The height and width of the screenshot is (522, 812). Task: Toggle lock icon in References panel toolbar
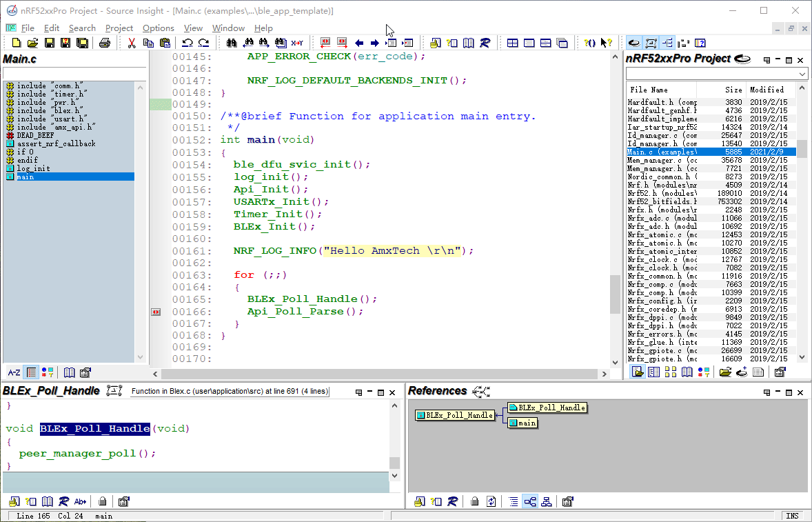point(474,501)
